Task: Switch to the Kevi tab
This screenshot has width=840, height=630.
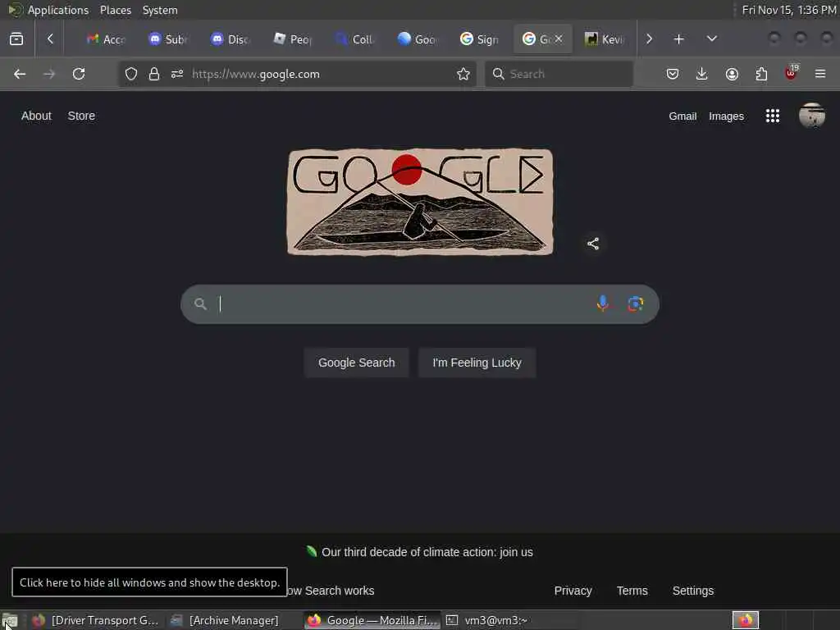Action: tap(605, 39)
